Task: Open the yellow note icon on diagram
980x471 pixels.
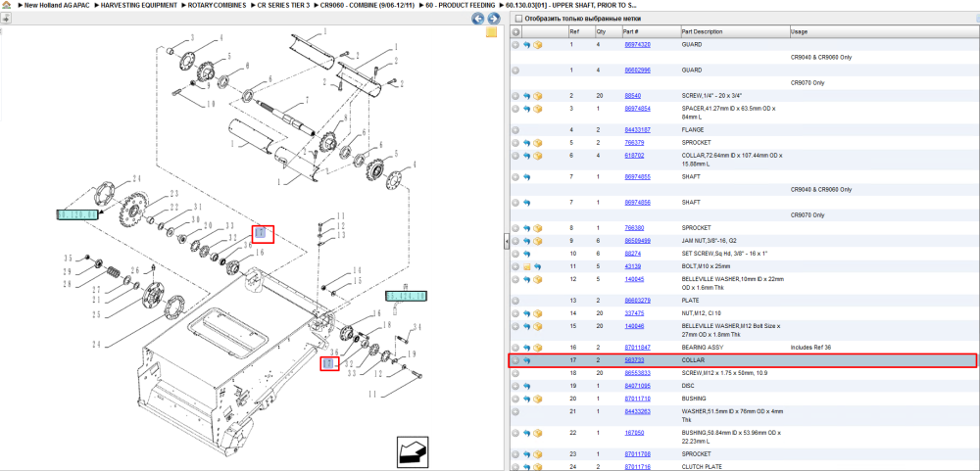Action: pyautogui.click(x=491, y=32)
